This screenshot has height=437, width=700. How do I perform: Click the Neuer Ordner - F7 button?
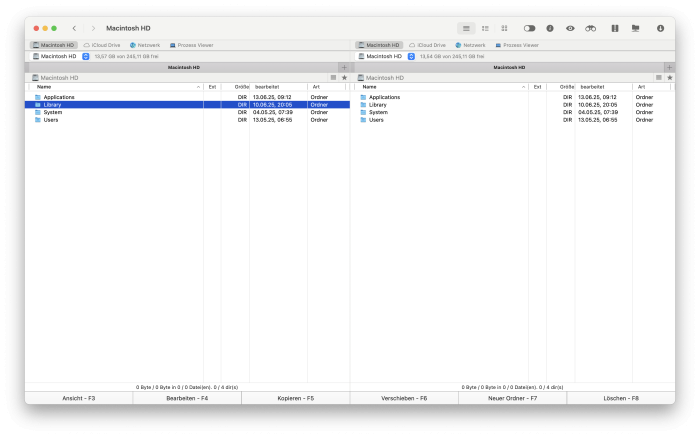pos(512,398)
